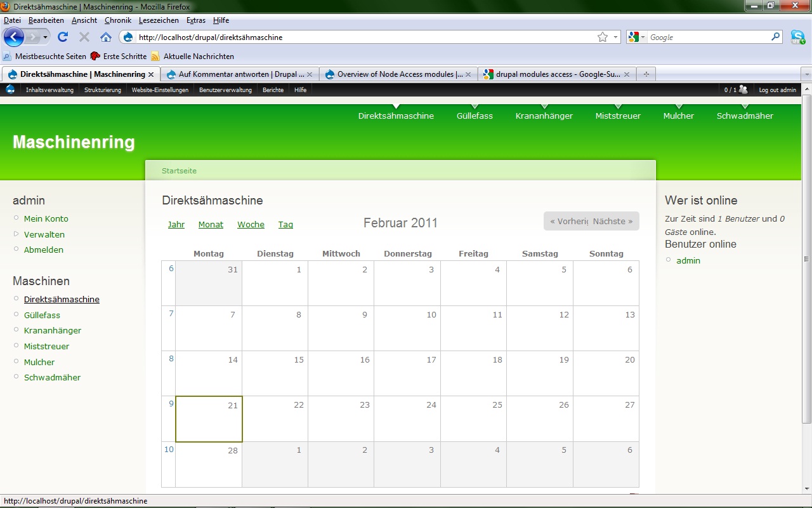This screenshot has height=508, width=812.
Task: Bookmark this page with the star icon
Action: [602, 37]
